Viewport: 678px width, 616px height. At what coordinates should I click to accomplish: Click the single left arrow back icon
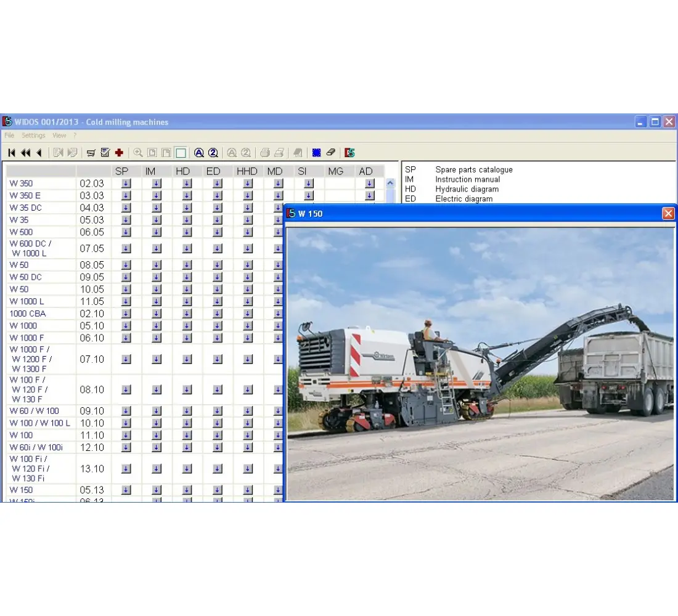[39, 153]
